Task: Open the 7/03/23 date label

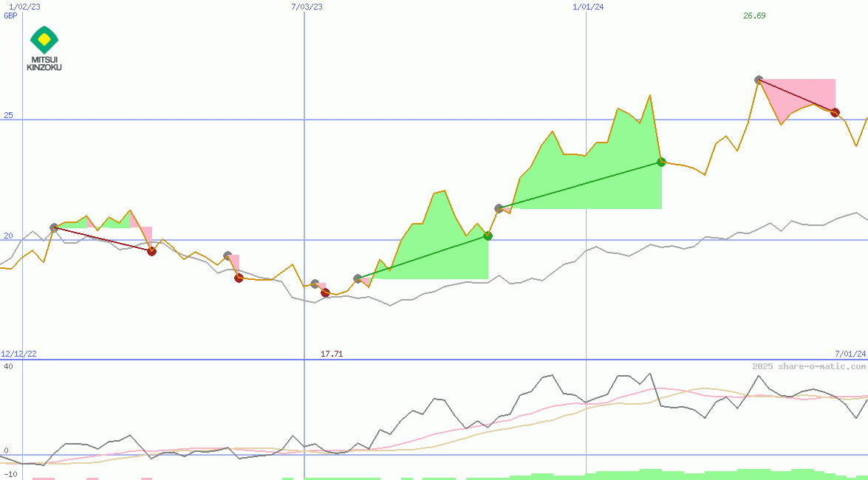Action: tap(305, 6)
